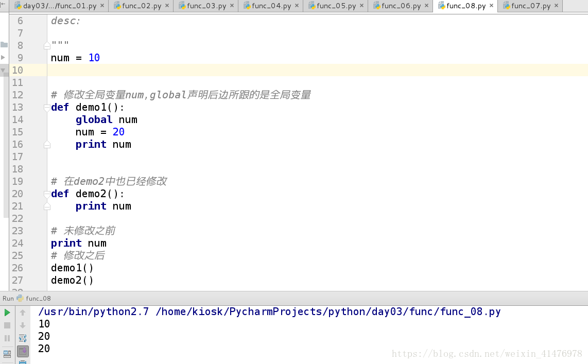Close the func_01.py tab
Screen dimensions: 588x364
(x=102, y=6)
